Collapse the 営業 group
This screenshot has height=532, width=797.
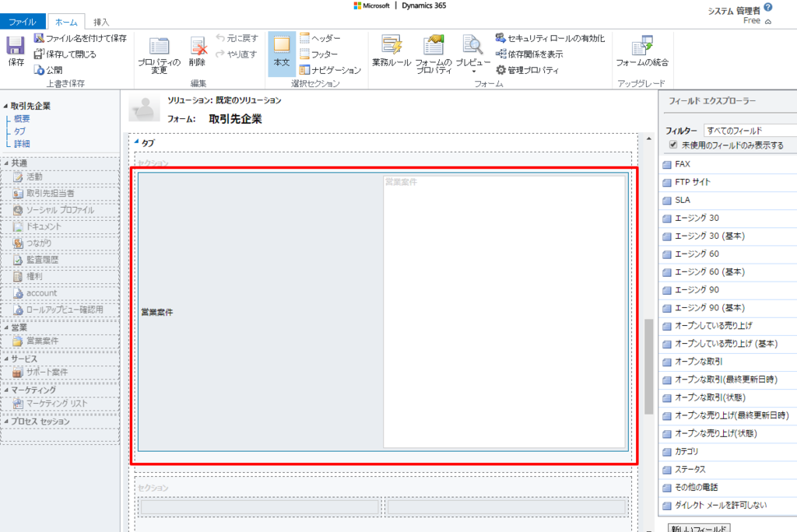pyautogui.click(x=6, y=327)
